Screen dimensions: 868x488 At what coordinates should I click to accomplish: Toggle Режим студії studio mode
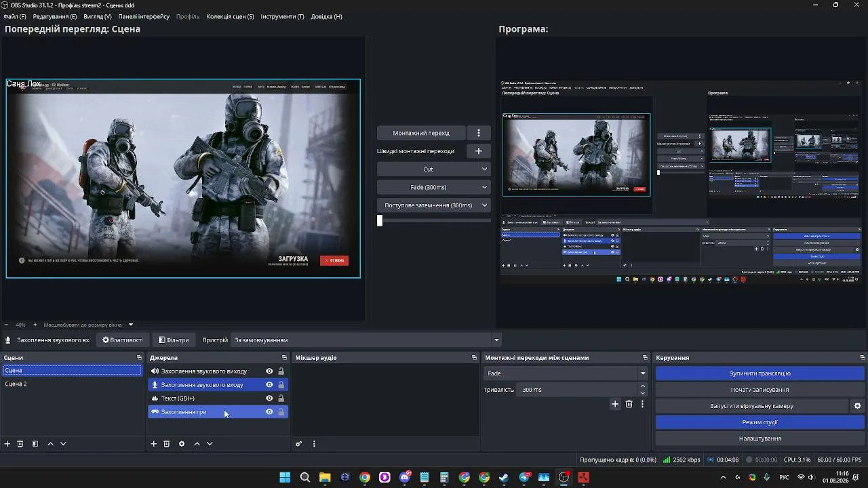(759, 422)
